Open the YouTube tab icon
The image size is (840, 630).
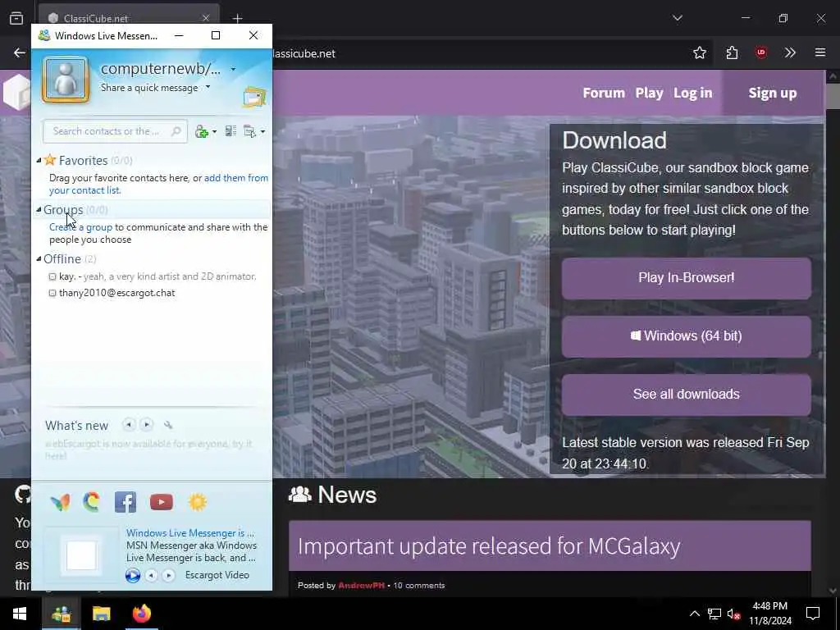[x=162, y=502]
